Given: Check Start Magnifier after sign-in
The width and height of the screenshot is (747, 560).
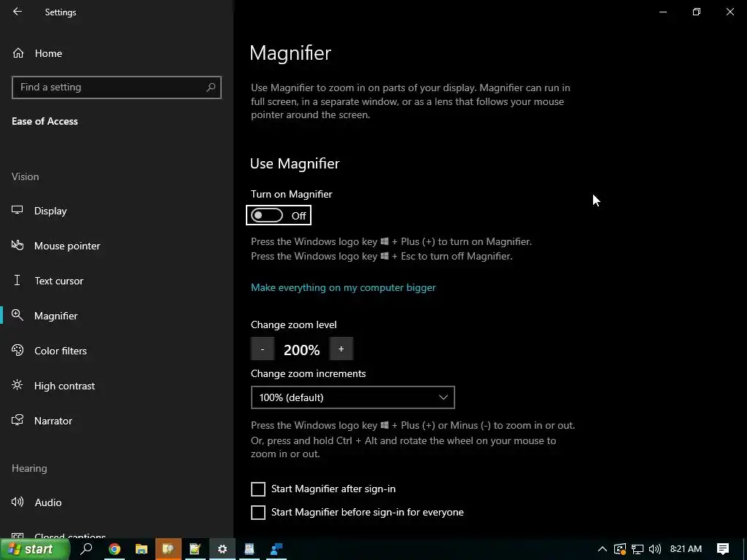Looking at the screenshot, I should (258, 489).
